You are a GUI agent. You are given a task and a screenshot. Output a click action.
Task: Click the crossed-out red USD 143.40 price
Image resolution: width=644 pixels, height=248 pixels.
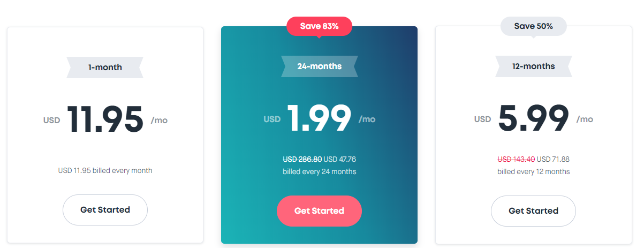coord(516,159)
